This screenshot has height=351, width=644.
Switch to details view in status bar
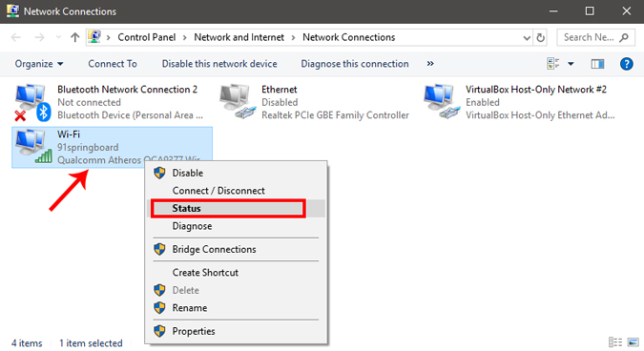(615, 342)
